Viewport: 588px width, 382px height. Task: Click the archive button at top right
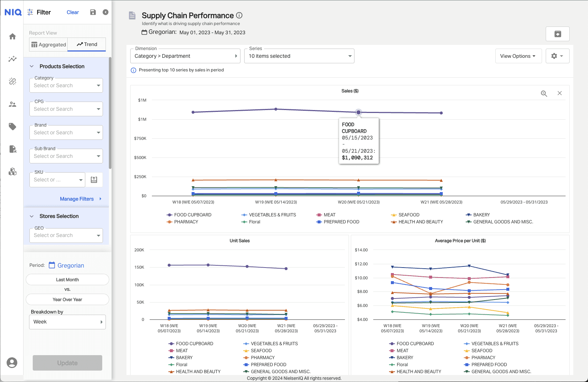coord(557,34)
